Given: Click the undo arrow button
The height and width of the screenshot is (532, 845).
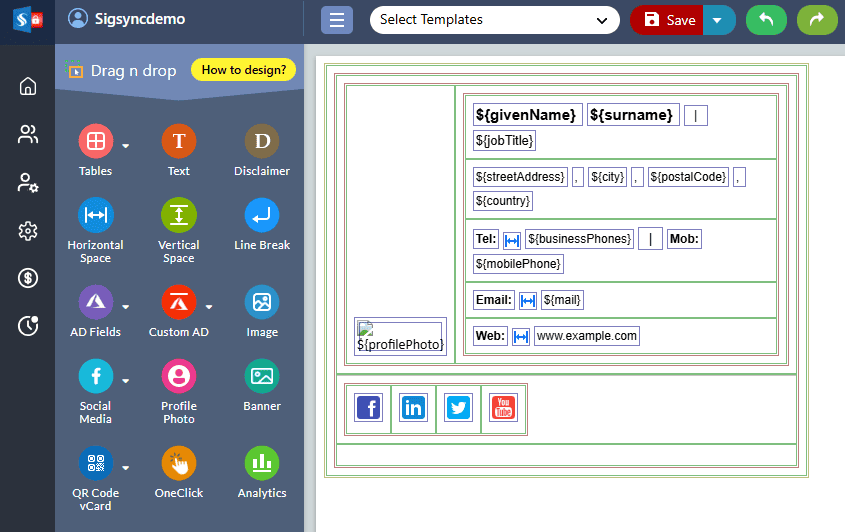Looking at the screenshot, I should [766, 20].
